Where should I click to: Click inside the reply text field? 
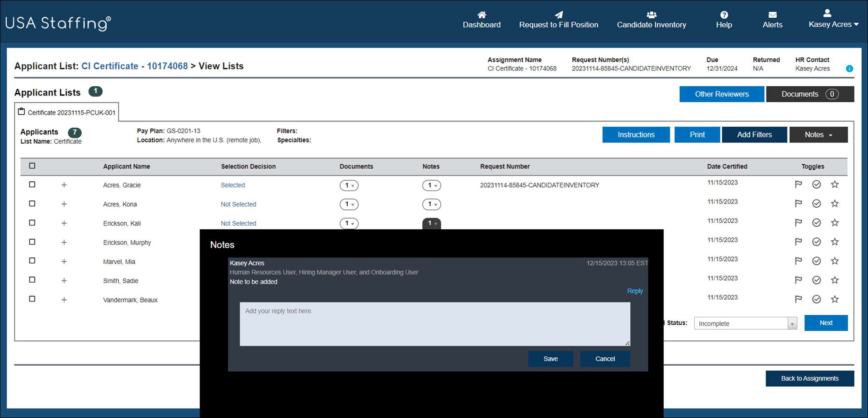pyautogui.click(x=434, y=324)
